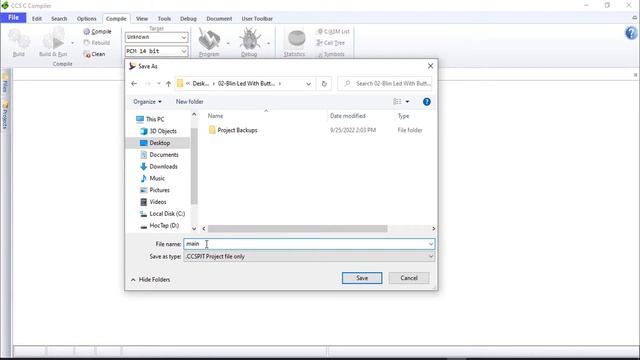Click the dialog help icon
The width and height of the screenshot is (640, 360).
coord(427,102)
